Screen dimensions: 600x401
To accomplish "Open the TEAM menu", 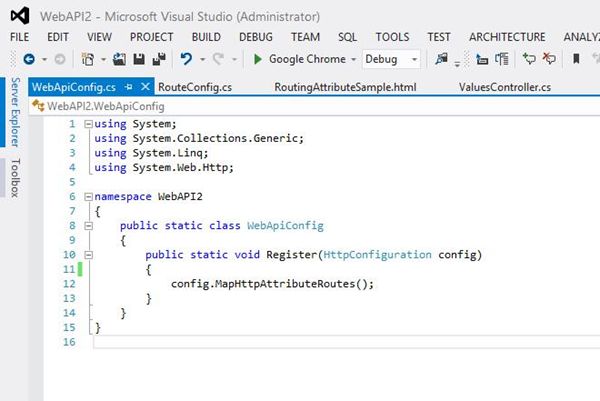I will (305, 37).
